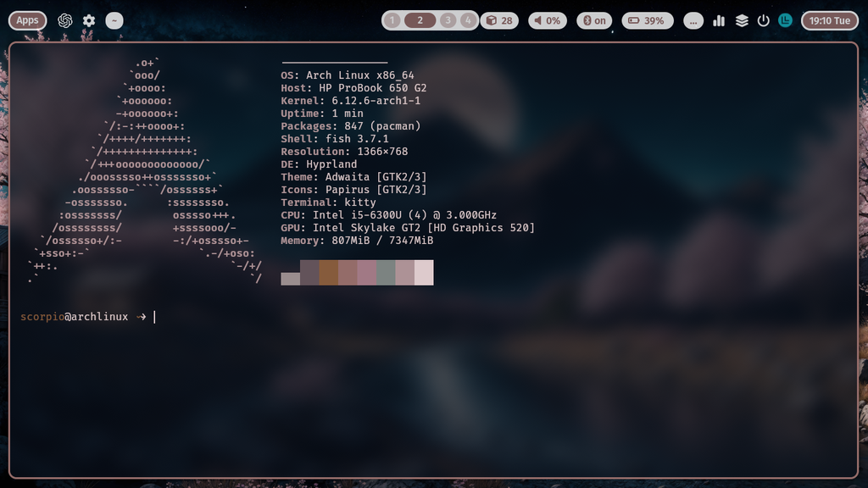Switch to workspace 1
The image size is (868, 488).
coord(392,20)
